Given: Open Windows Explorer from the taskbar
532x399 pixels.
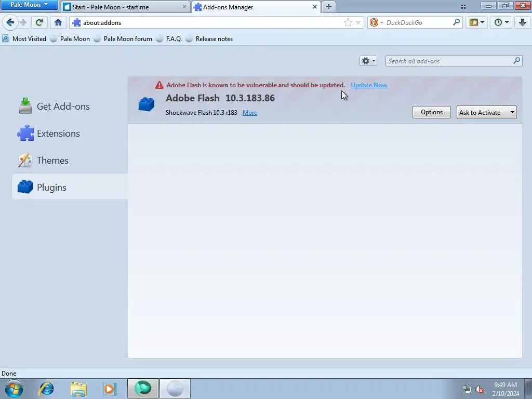Looking at the screenshot, I should [x=78, y=389].
